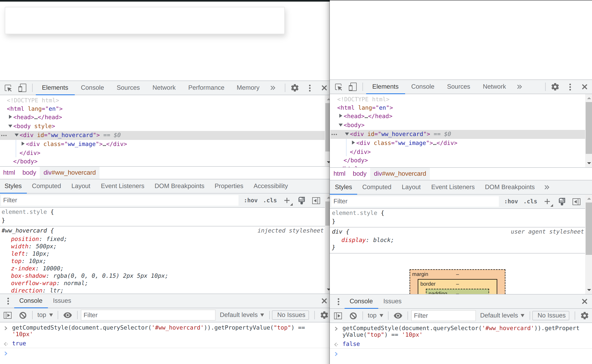Clear console in the left console drawer

click(23, 315)
